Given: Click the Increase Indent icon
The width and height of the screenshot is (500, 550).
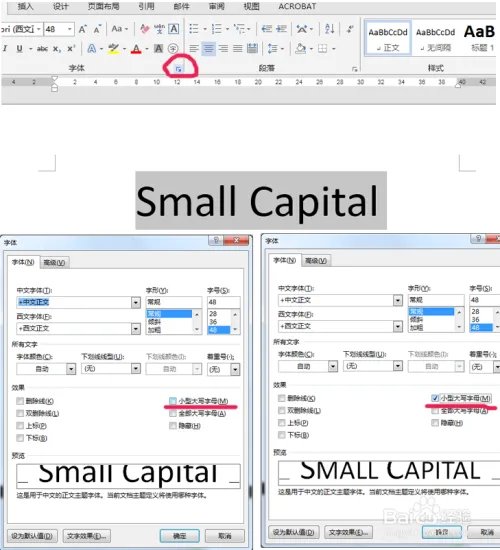Looking at the screenshot, I should (x=281, y=29).
